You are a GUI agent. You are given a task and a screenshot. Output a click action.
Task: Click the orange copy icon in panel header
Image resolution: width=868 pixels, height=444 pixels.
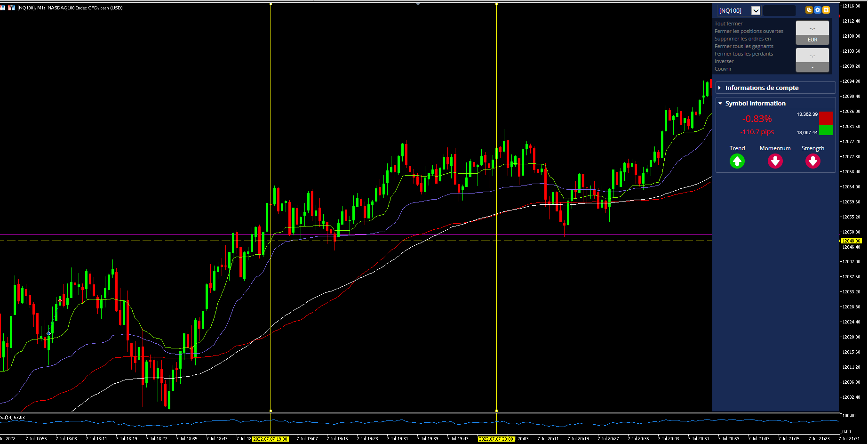point(809,10)
